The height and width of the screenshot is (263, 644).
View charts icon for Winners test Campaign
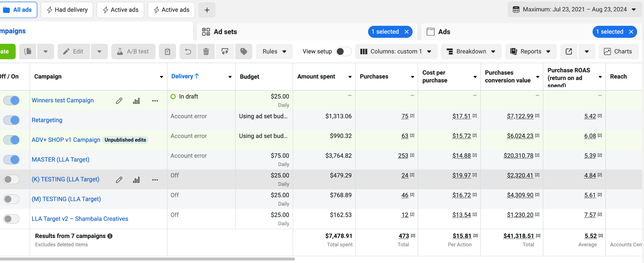pos(136,101)
